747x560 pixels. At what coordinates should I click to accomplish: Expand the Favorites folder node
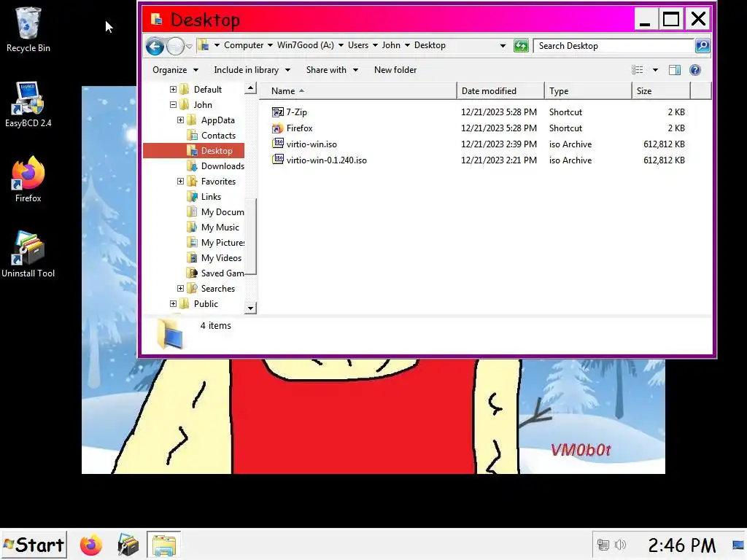(181, 182)
